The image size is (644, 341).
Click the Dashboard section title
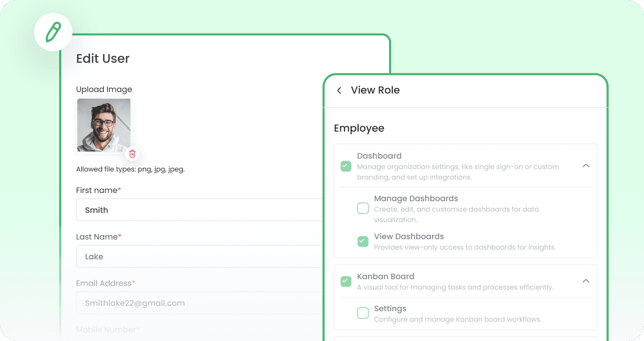380,156
